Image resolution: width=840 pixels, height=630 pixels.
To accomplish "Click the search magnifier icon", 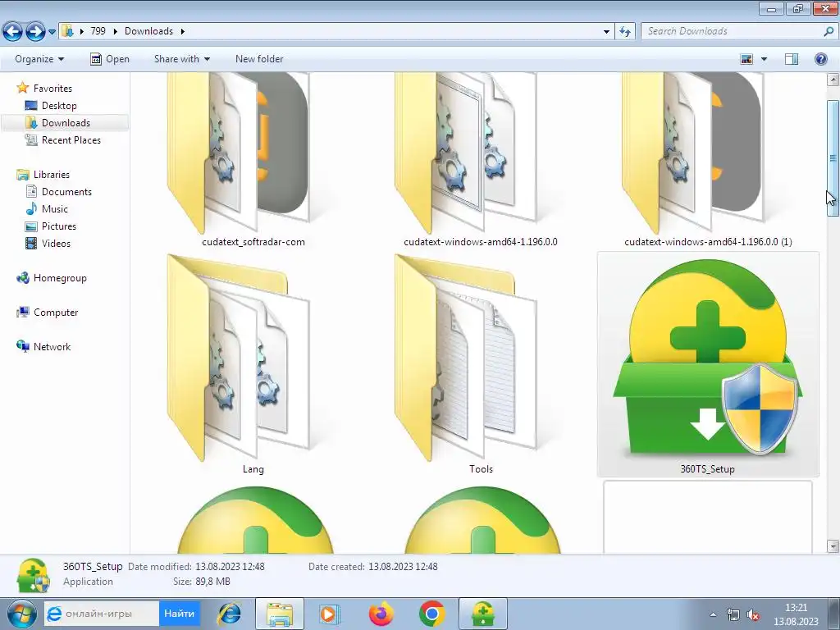I will click(829, 31).
